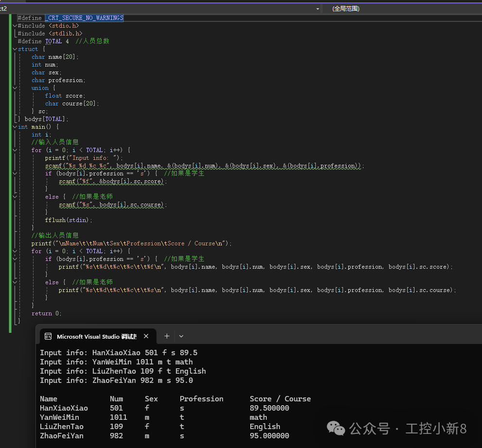Open a new terminal tab with the plus button
Viewport: 482px width, 448px height.
coord(167,336)
